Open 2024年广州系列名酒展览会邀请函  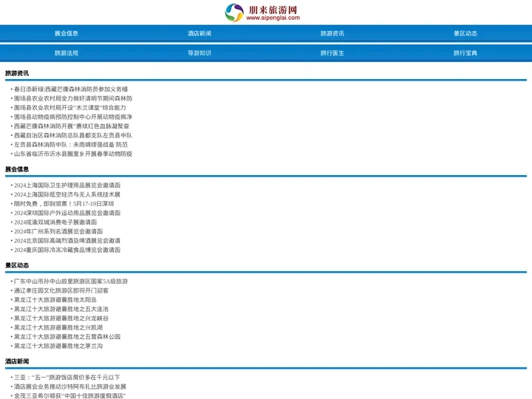58,231
